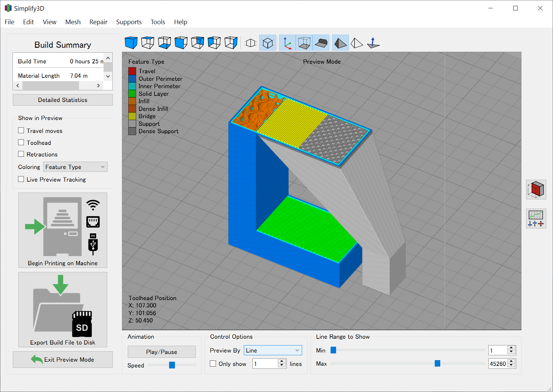Image resolution: width=553 pixels, height=392 pixels.
Task: Toggle orthographic projection cube icon
Action: pos(268,43)
